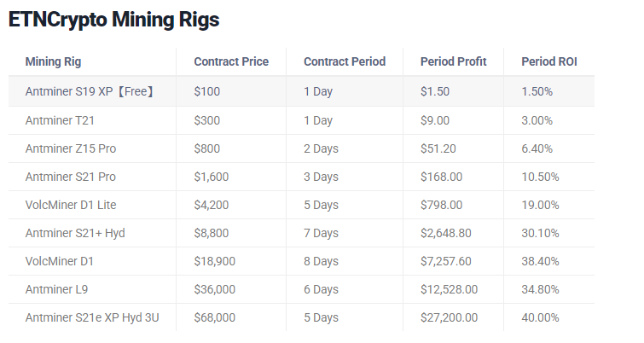
Task: Click the Contract Price column header
Action: [x=231, y=61]
